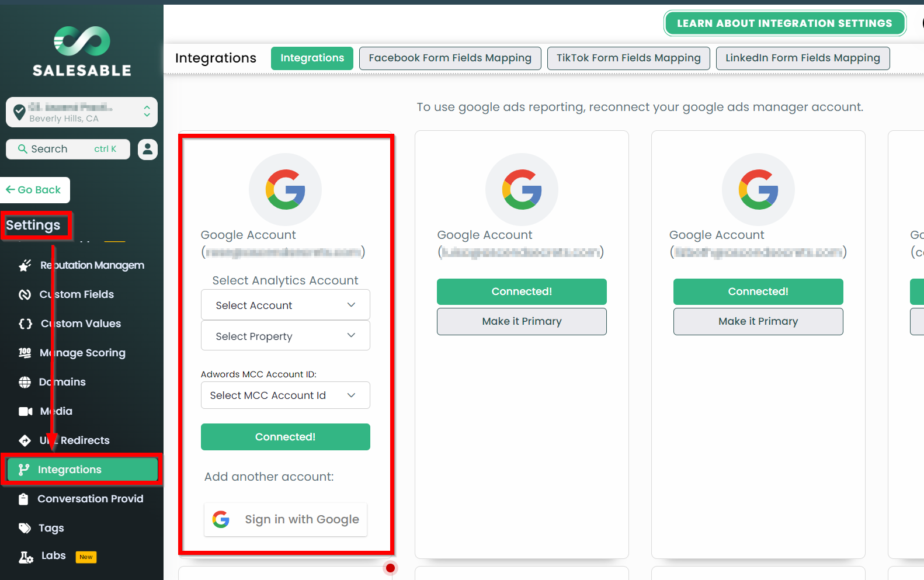Screen dimensions: 924x580
Task: Select the Integrations tab
Action: coord(312,58)
